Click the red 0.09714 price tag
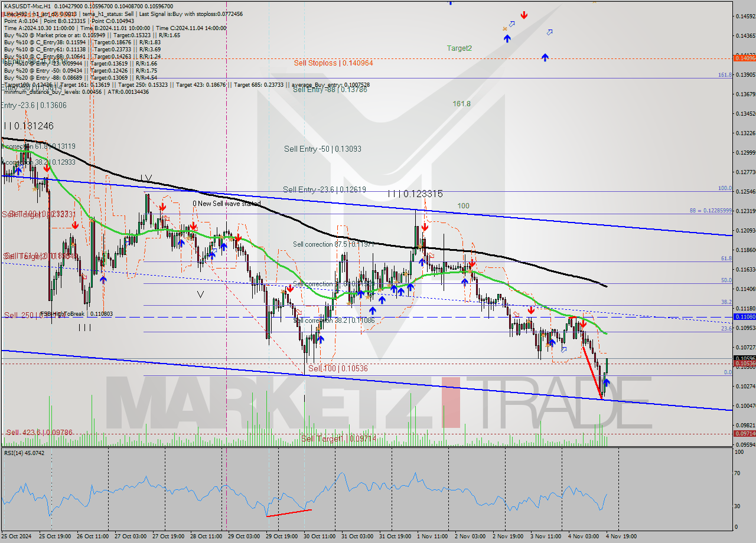 (x=744, y=434)
